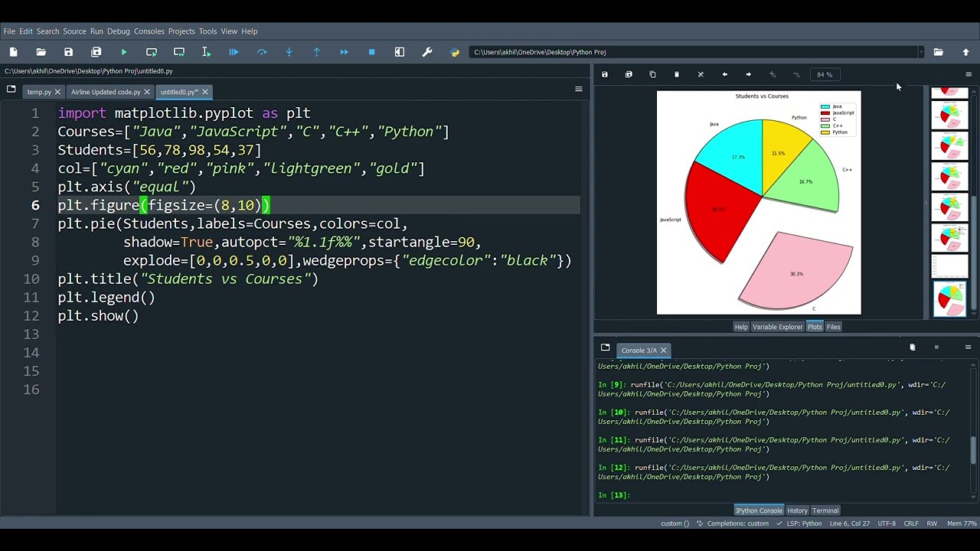Save all plots in the Plots pane
980x551 pixels.
point(629,74)
